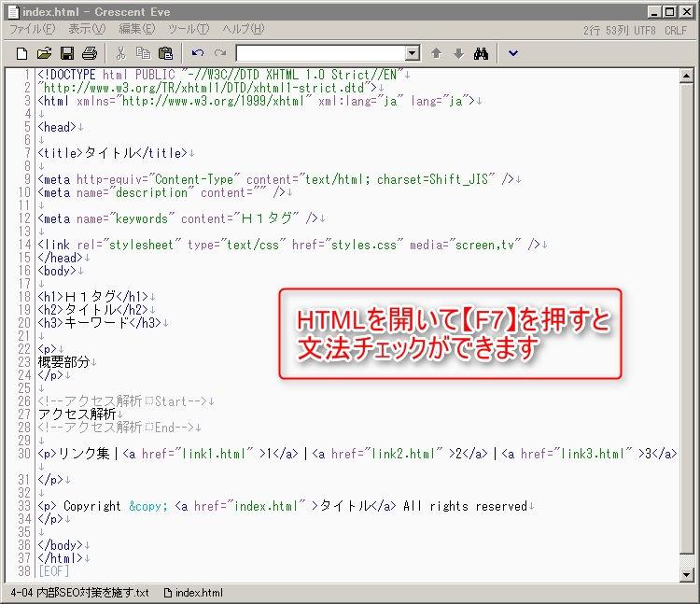This screenshot has width=700, height=604.
Task: Click the styles.css href value
Action: click(x=363, y=245)
